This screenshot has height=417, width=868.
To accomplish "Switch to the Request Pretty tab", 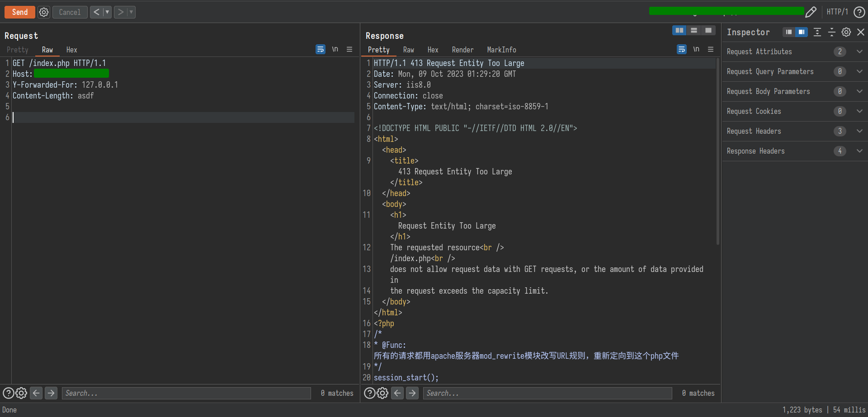I will click(x=18, y=50).
